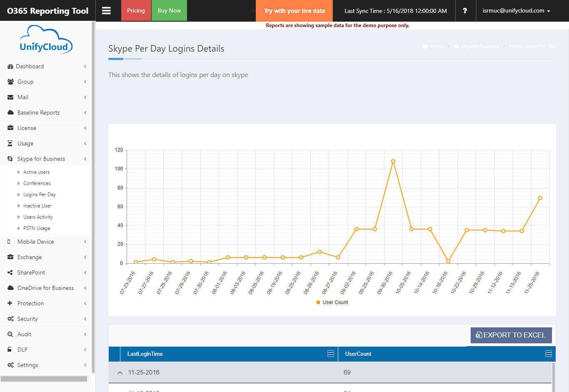The width and height of the screenshot is (569, 392).
Task: Click the 09-30-2016 peak data point
Action: click(393, 161)
